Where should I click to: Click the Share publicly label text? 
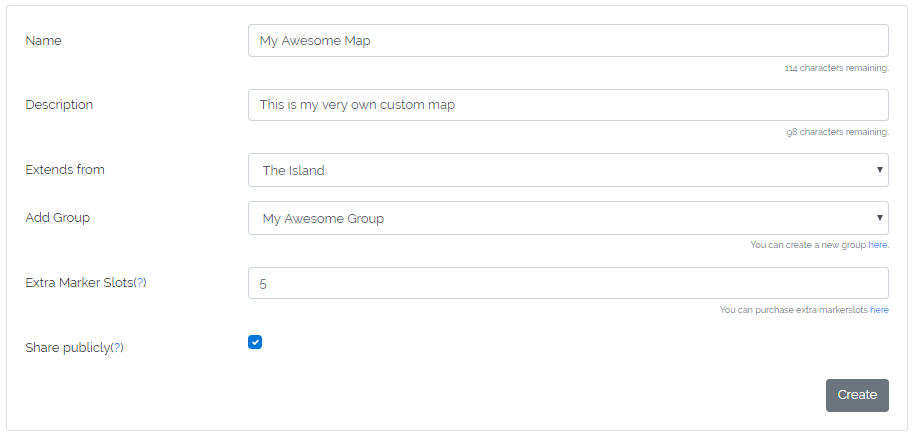(67, 348)
